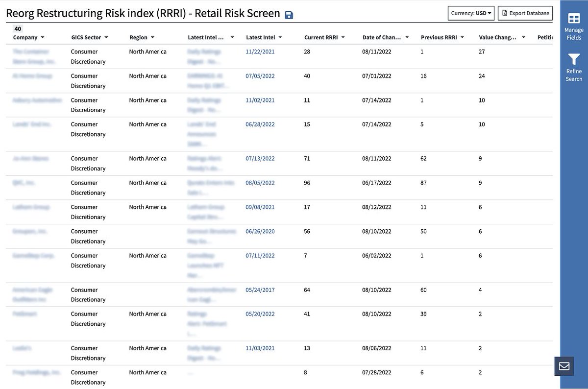
Task: Open the 06/28/2022 intel link
Action: [260, 124]
